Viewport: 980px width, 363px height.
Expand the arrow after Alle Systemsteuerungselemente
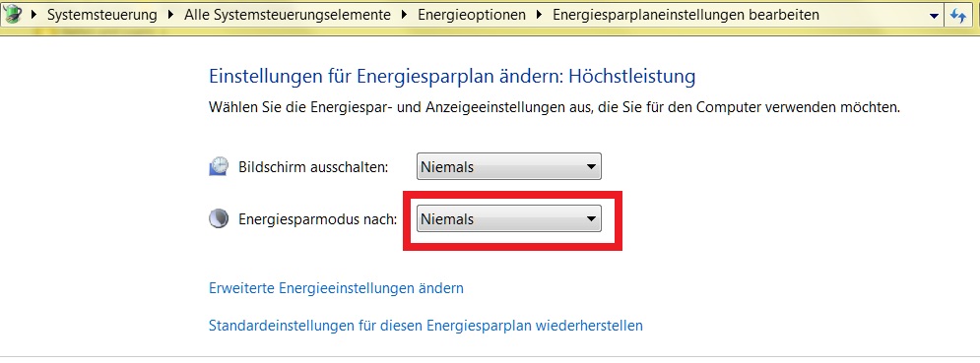coord(405,15)
